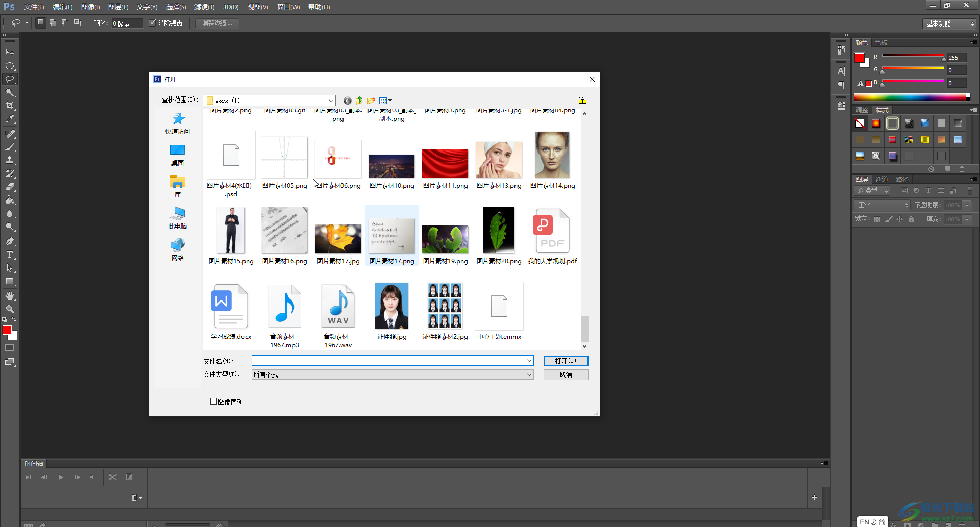Toggle Quick Mask mode icon
Viewport: 980px width, 527px height.
coord(10,348)
